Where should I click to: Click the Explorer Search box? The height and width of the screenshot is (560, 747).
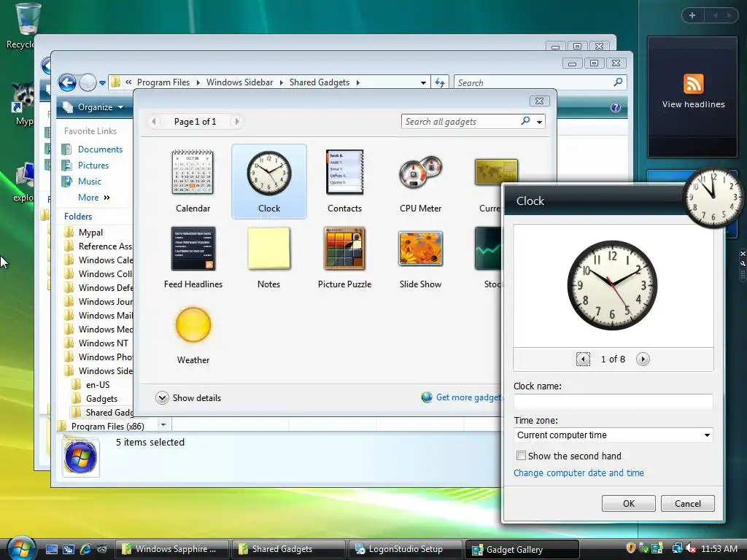[x=540, y=83]
